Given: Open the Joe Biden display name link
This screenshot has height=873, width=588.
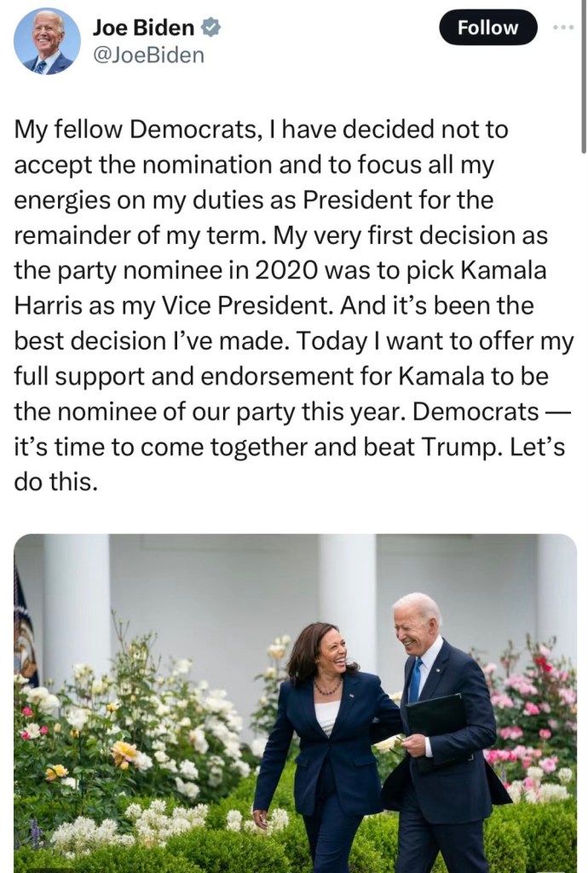Looking at the screenshot, I should pos(143,28).
